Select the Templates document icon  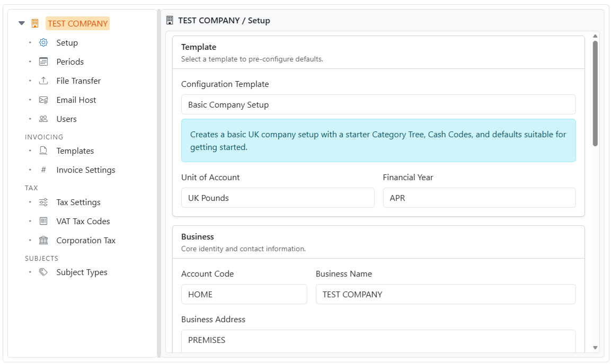point(43,150)
